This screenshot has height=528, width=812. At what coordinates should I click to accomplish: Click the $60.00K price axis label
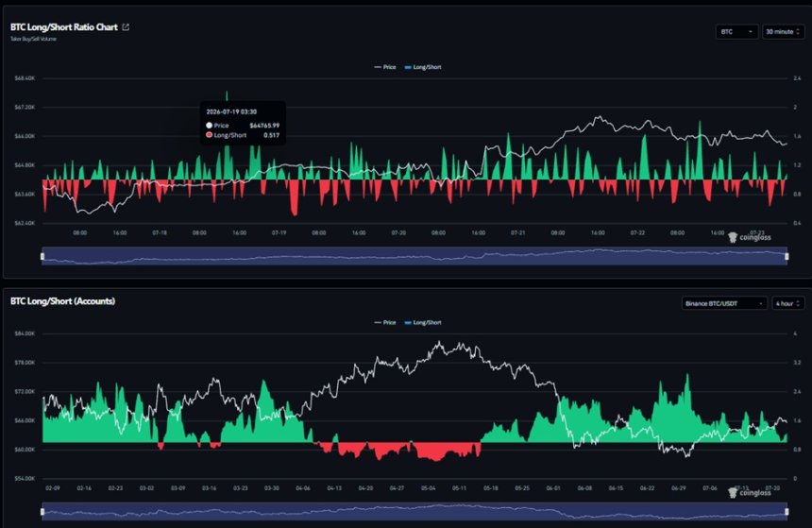[x=25, y=450]
